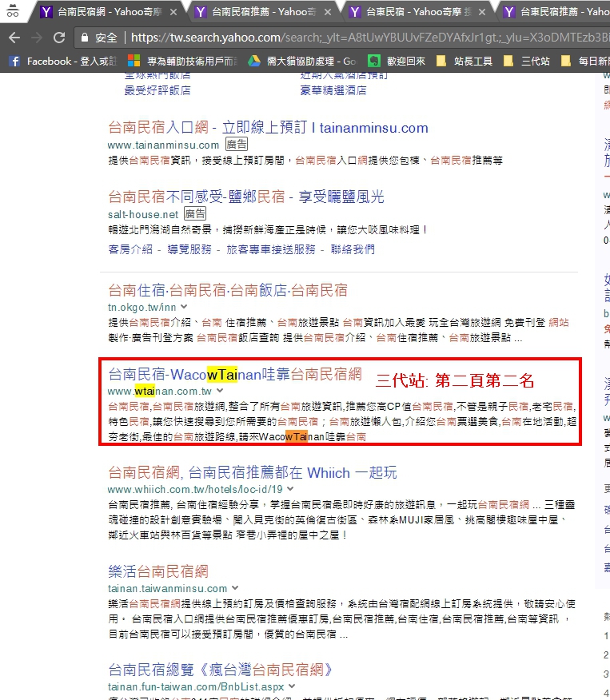Screen dimensions: 610x700
Task: Click the 聯絡我們 sitelink
Action: pos(353,249)
